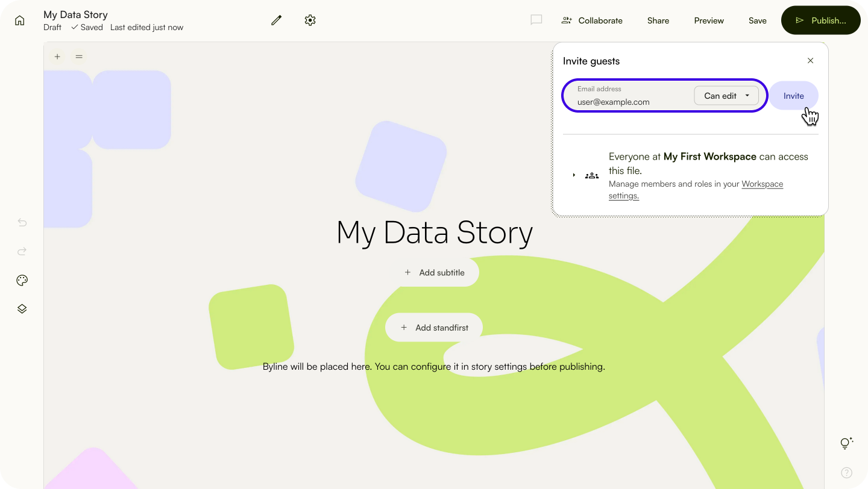Click the lightbulb suggestions icon
Image resolution: width=868 pixels, height=489 pixels.
tap(846, 443)
